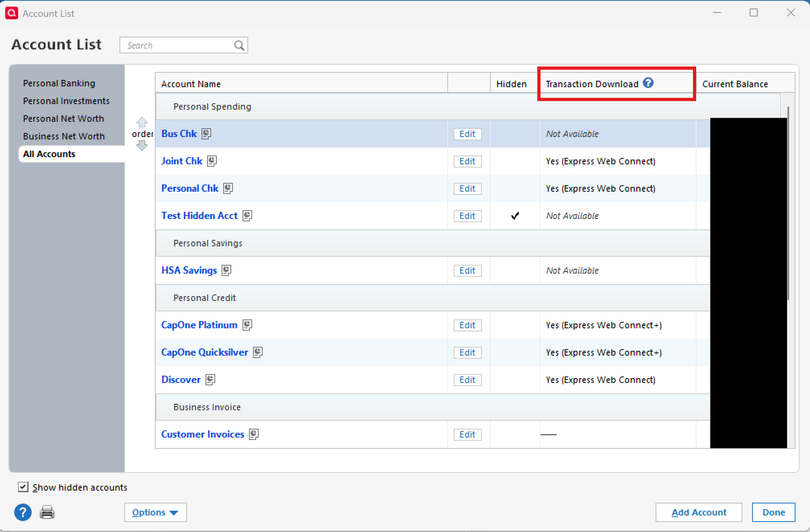Screen dimensions: 810x532
Task: Select Personal Investments in sidebar
Action: pos(66,101)
